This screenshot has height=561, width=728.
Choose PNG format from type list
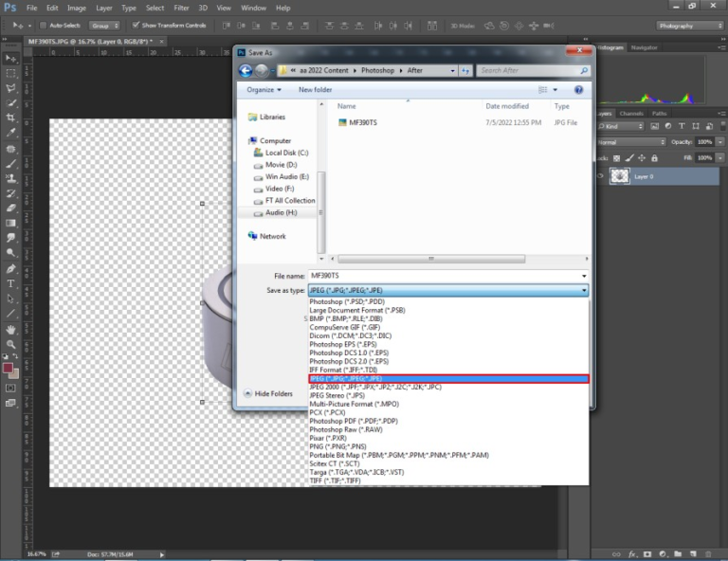[338, 446]
